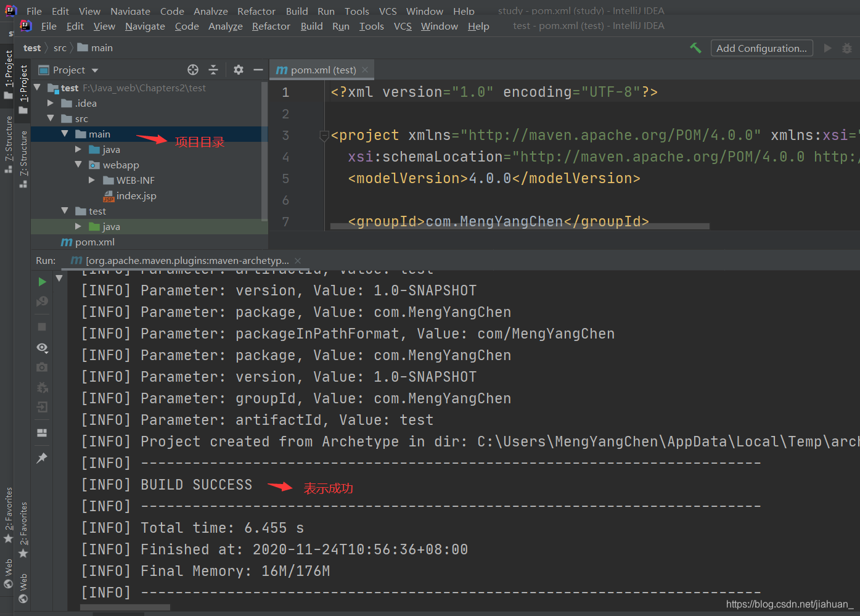This screenshot has height=616, width=860.
Task: Click the main folder icon in breadcrumb
Action: [x=83, y=47]
